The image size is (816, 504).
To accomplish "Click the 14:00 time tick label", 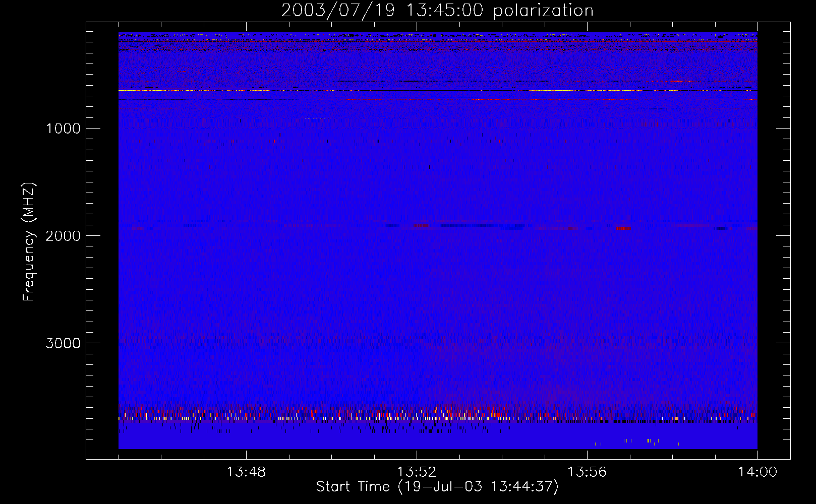I will coord(757,472).
